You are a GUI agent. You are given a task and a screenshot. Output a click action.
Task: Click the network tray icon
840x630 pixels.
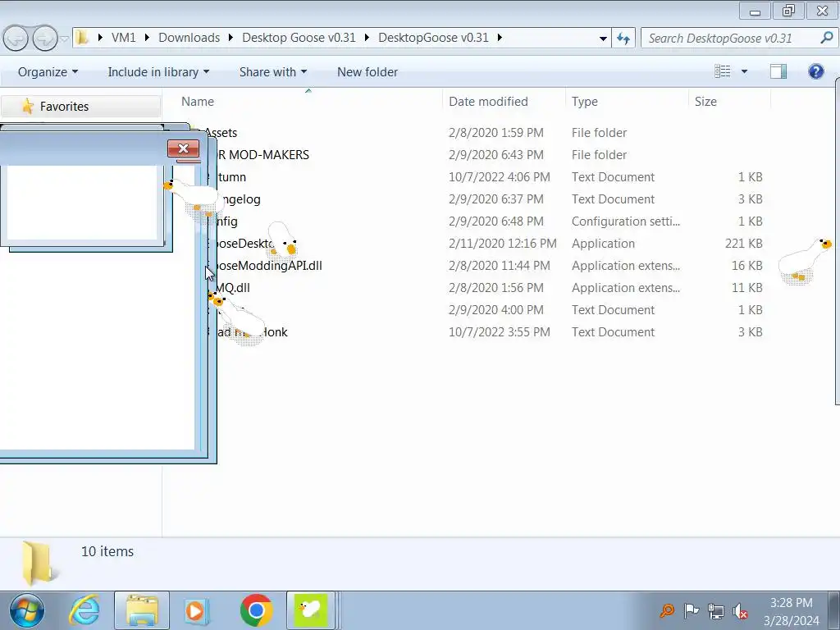tap(715, 610)
